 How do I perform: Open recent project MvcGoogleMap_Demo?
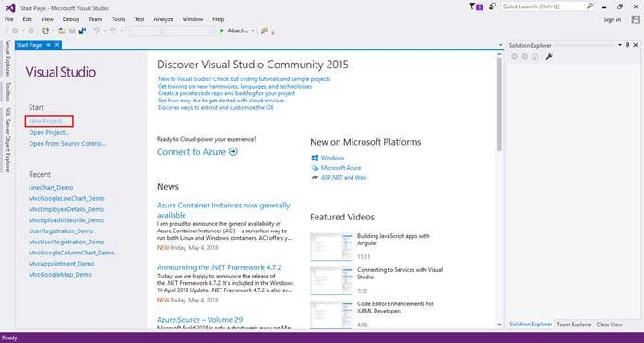coord(60,275)
